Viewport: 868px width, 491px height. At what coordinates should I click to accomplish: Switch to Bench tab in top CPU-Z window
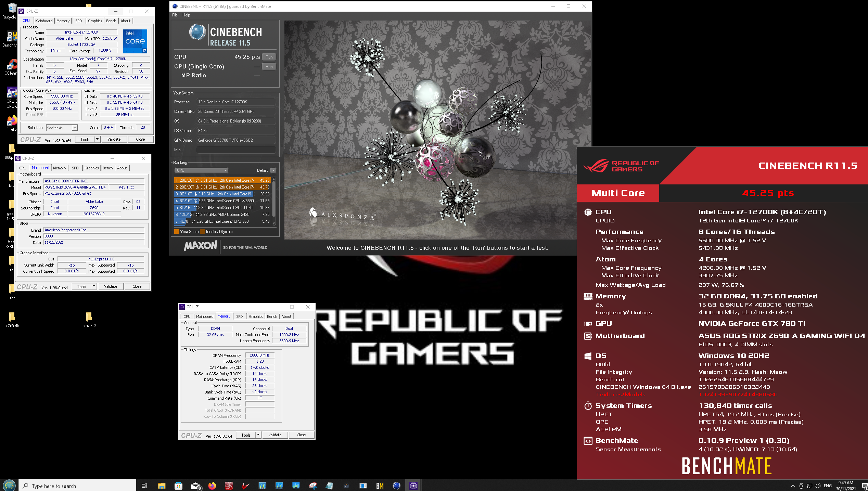111,21
